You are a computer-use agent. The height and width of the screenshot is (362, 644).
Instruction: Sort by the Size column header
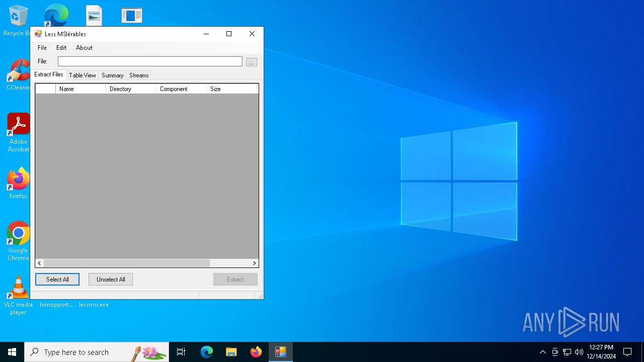coord(232,89)
